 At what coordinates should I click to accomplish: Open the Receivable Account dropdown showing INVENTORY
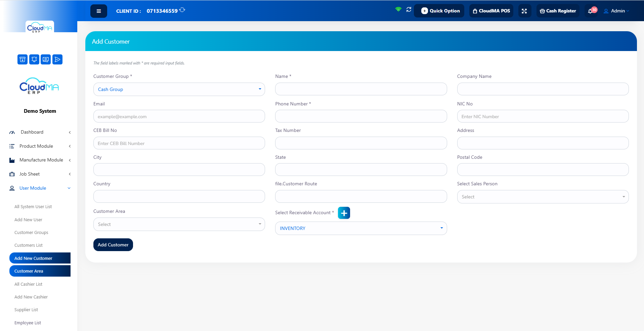(361, 228)
